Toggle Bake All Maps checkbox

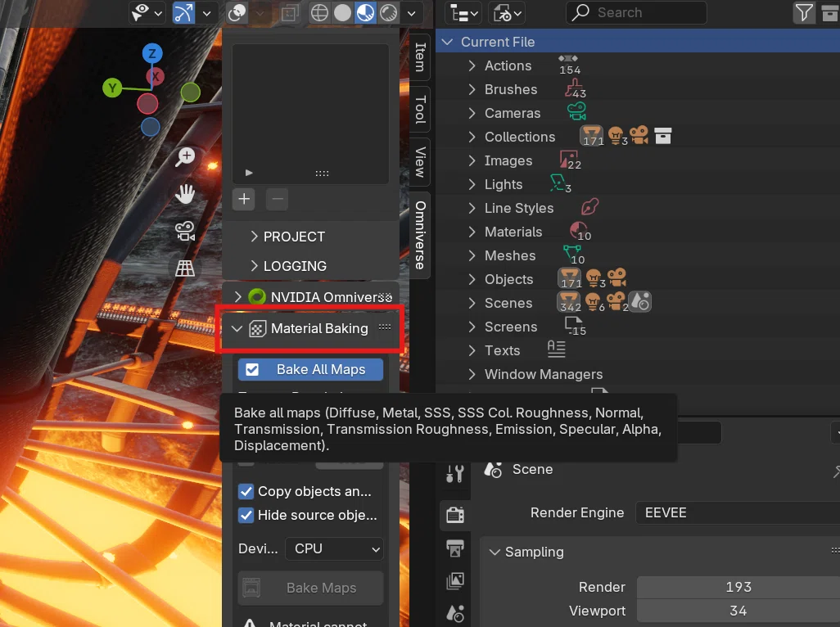(252, 369)
